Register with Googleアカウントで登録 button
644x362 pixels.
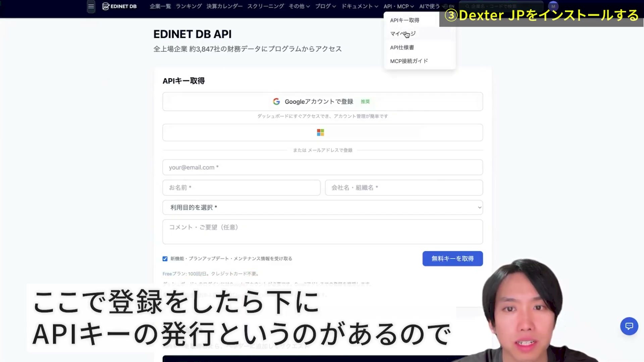323,102
